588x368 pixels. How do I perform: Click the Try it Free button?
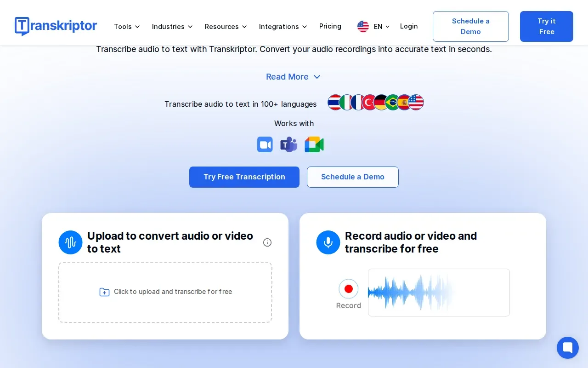pos(547,26)
